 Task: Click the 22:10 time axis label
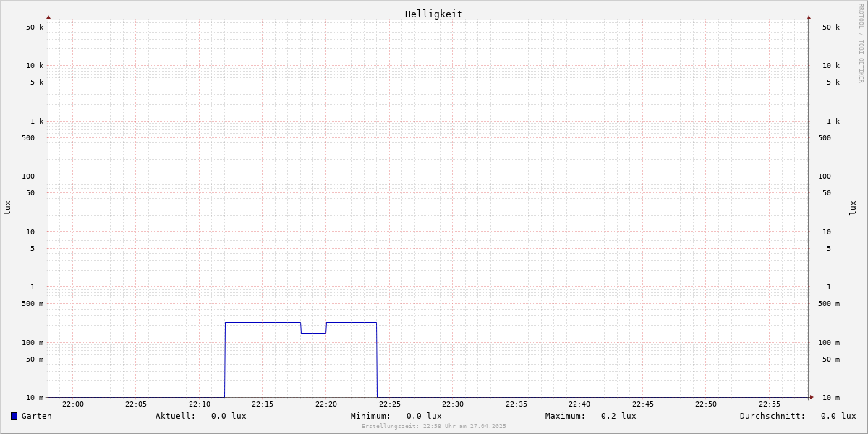(x=200, y=404)
